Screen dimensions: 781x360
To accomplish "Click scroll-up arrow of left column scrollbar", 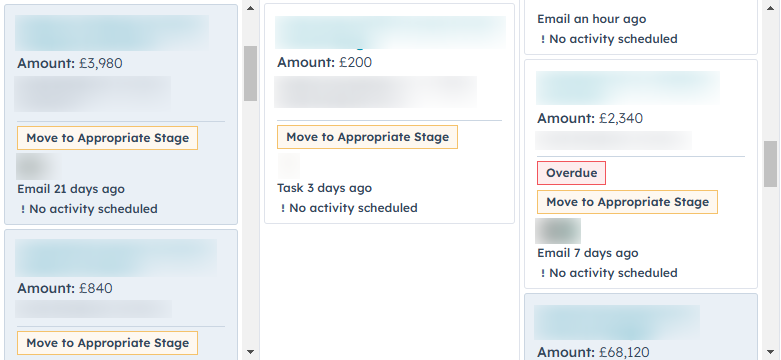I will (251, 8).
